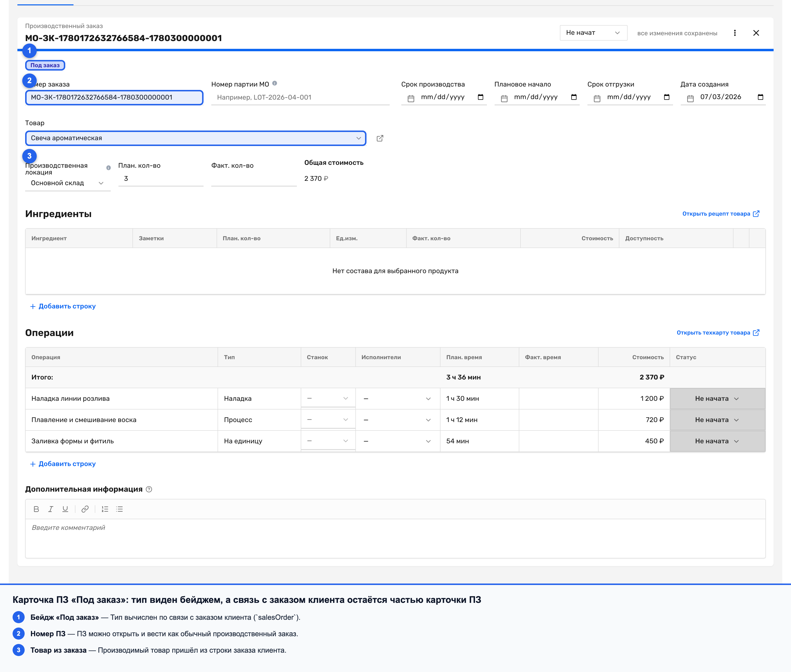Insert a hyperlink in the comment editor
Screen dimensions: 791x672
pyautogui.click(x=85, y=509)
